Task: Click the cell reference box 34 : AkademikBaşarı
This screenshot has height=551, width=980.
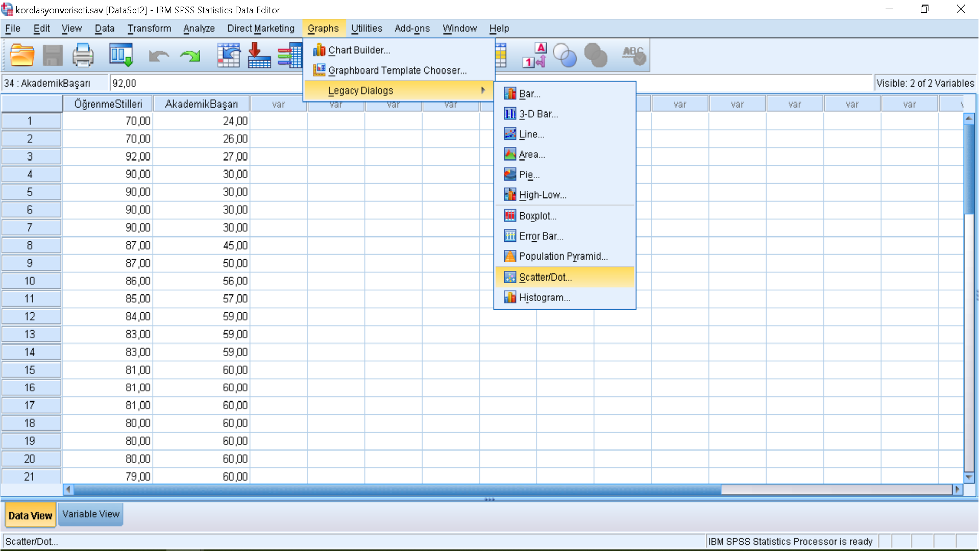Action: [55, 83]
